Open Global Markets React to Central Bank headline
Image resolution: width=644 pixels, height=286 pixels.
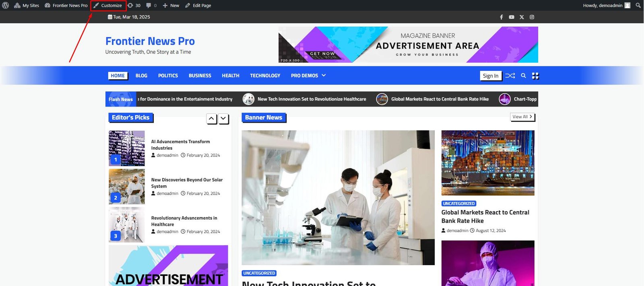point(485,216)
